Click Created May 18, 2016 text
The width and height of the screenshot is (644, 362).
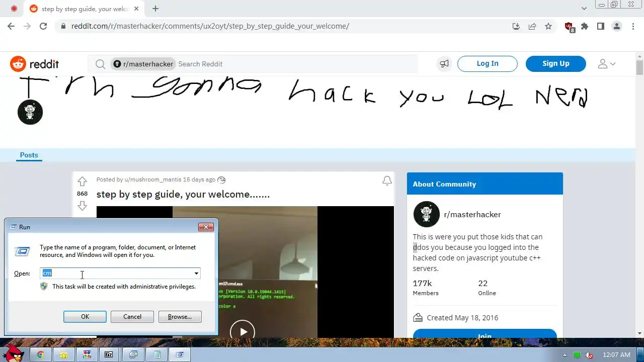[x=462, y=318]
